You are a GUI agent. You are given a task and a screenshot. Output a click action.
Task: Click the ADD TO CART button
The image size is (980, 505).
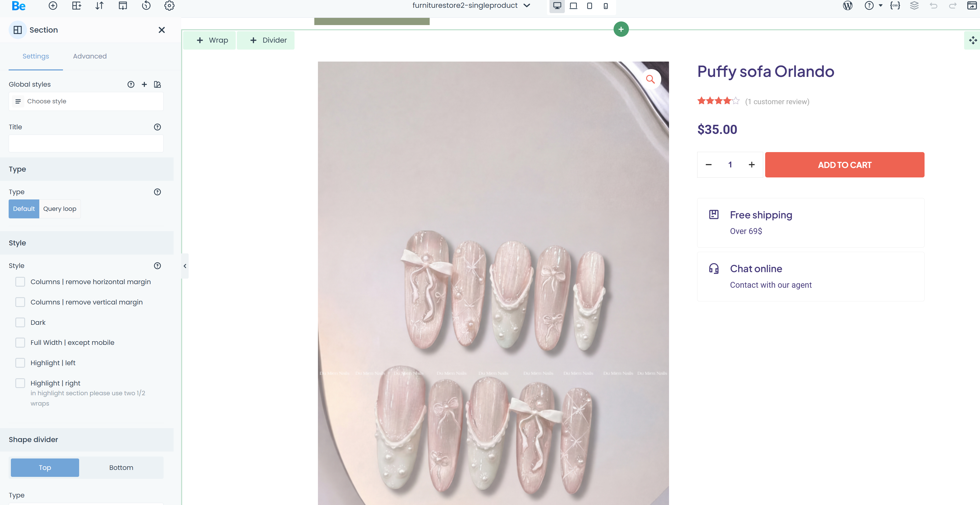click(844, 165)
